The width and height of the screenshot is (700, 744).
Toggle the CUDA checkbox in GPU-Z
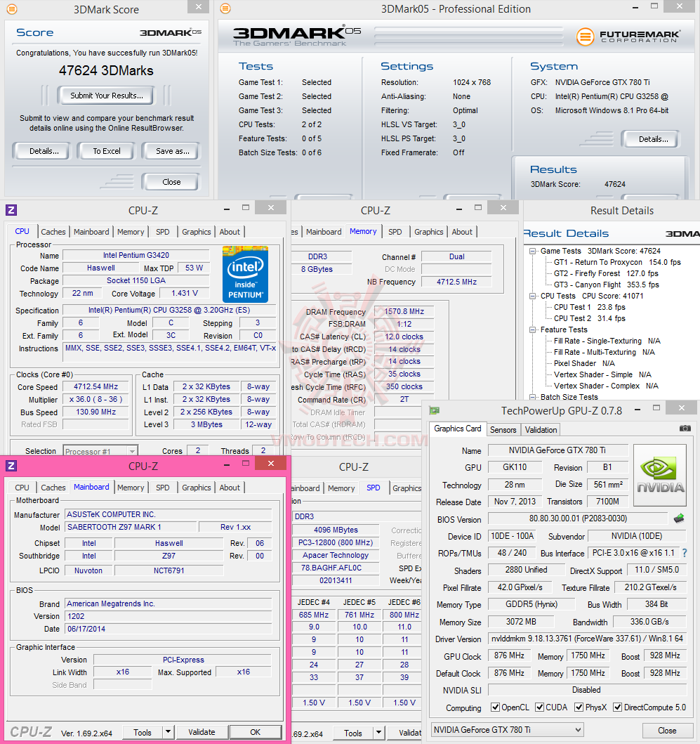pyautogui.click(x=539, y=707)
